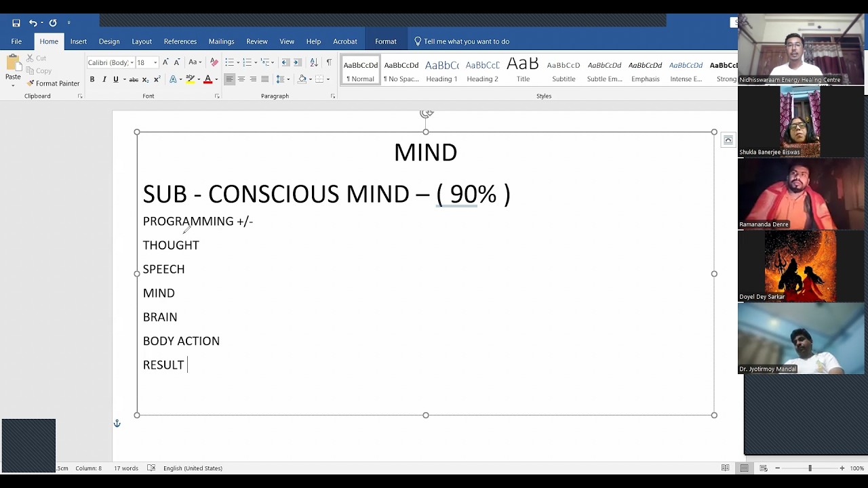Apply text highlight color
Screen dimensions: 868x488
[x=191, y=79]
